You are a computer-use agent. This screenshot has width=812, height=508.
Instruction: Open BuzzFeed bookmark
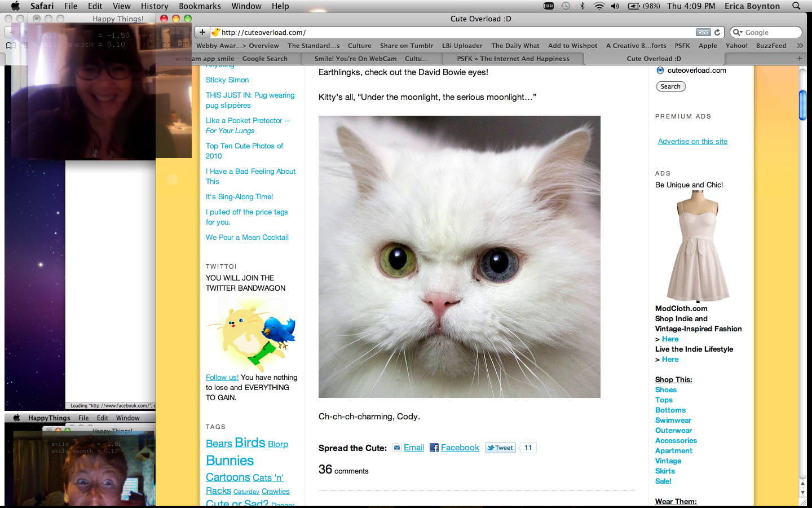[x=771, y=46]
